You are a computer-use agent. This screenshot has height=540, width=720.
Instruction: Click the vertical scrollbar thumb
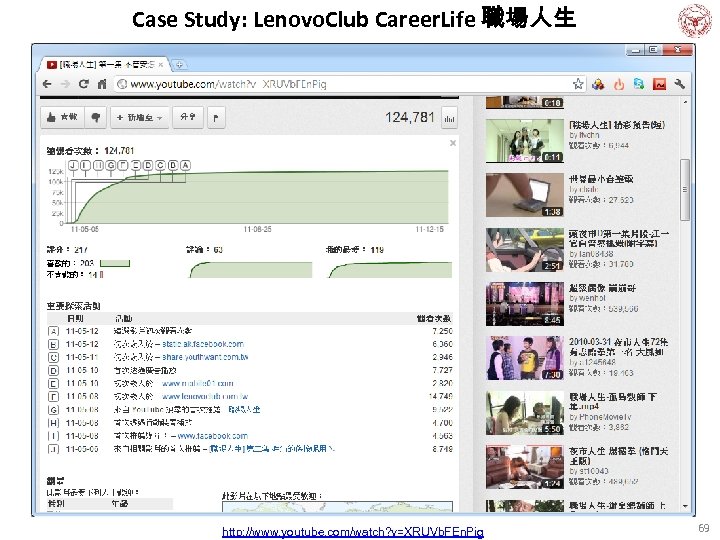coord(685,190)
